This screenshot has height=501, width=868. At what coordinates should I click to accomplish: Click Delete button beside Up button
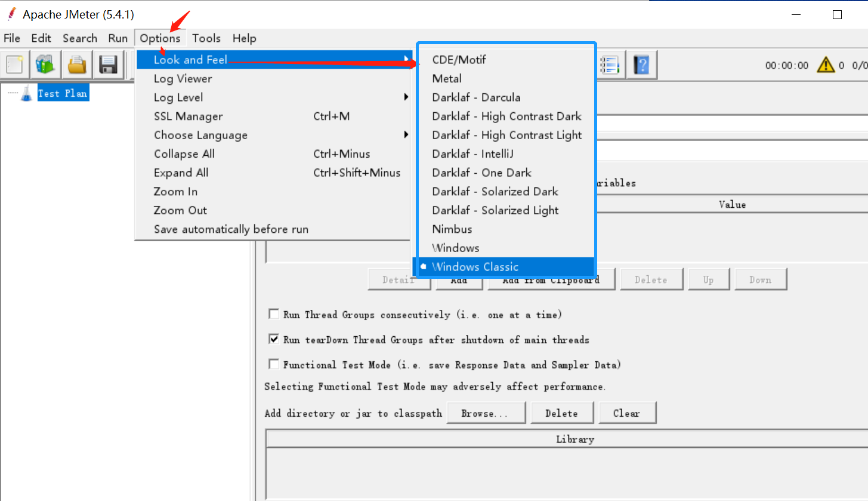(x=651, y=279)
